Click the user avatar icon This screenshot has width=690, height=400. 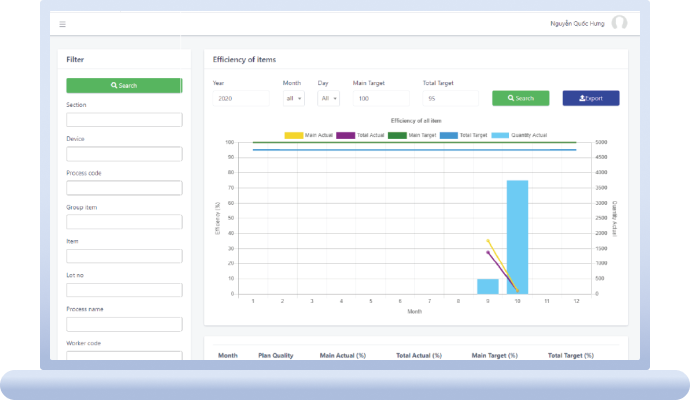point(620,23)
